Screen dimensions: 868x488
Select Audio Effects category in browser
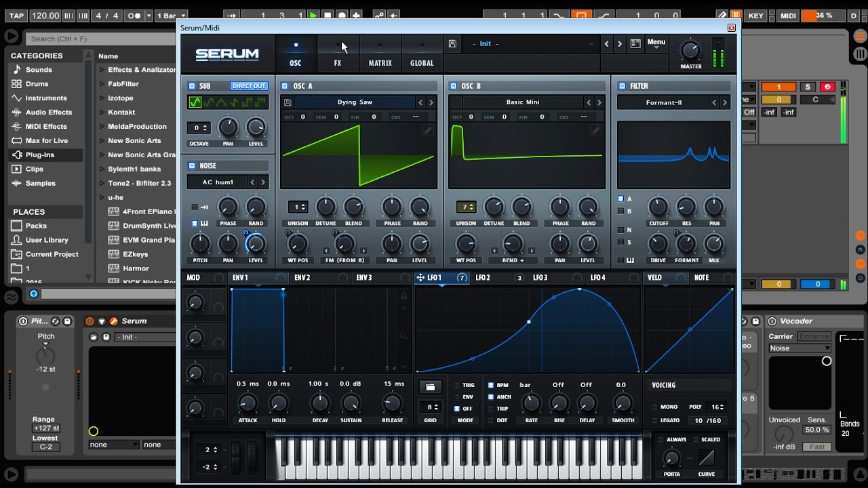tap(49, 113)
